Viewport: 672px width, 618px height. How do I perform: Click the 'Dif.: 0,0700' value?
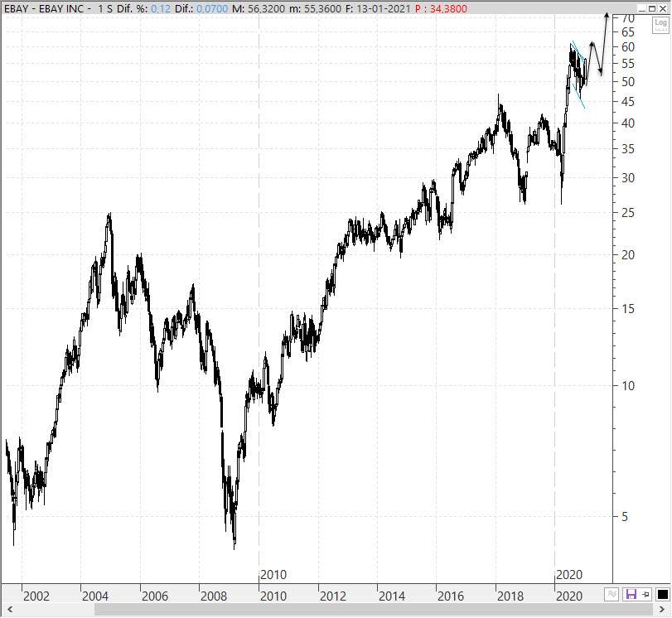point(201,8)
